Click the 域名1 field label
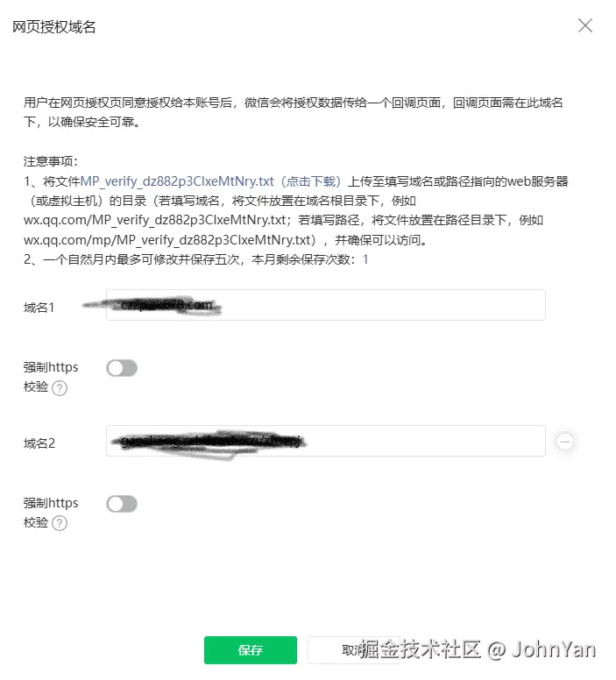The image size is (616, 680). click(39, 308)
